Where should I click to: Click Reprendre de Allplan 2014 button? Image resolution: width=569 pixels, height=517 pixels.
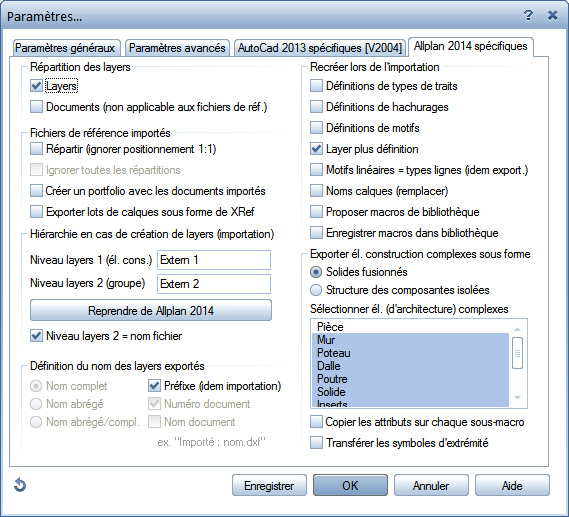click(151, 311)
